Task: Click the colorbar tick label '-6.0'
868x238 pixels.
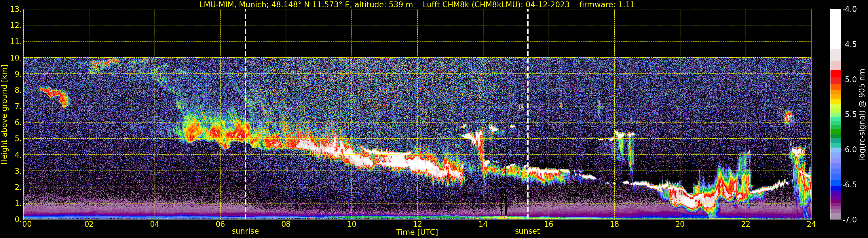Action: [x=849, y=150]
